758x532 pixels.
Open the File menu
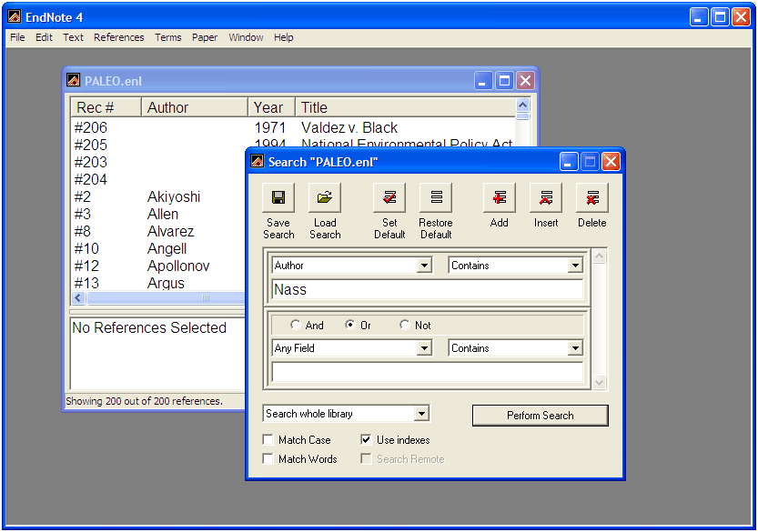tap(17, 37)
